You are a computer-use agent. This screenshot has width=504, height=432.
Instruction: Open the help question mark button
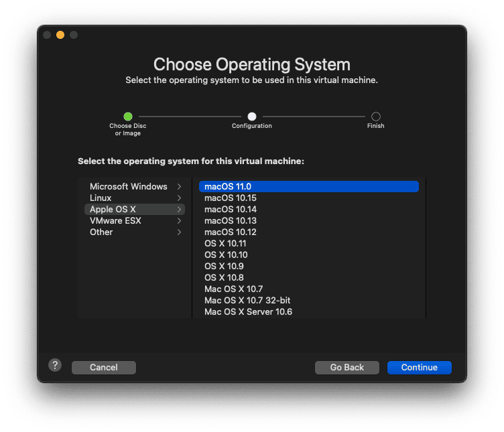[55, 365]
